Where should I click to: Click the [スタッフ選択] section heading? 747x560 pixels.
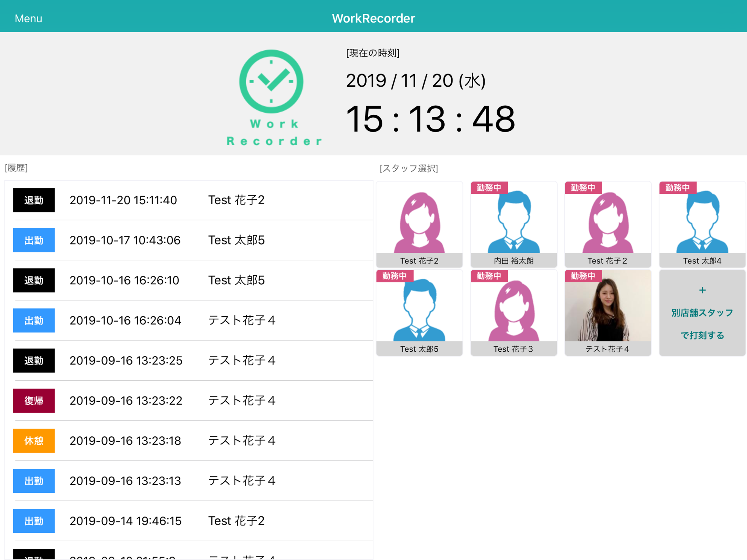408,168
